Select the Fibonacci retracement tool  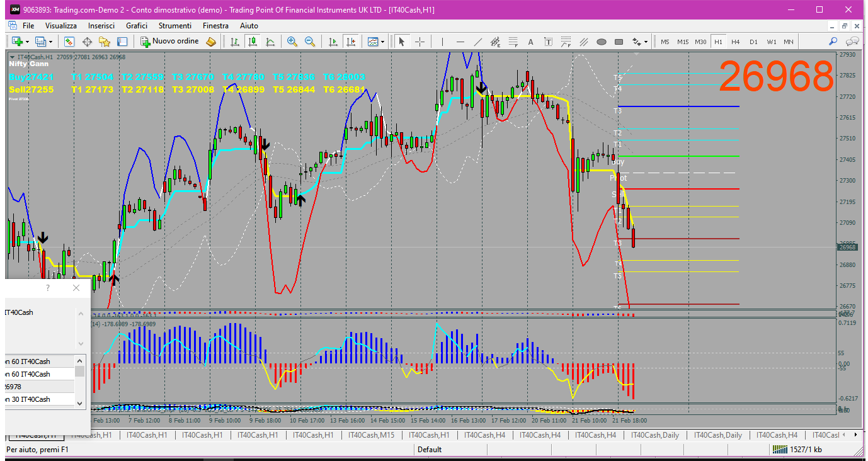click(x=513, y=42)
